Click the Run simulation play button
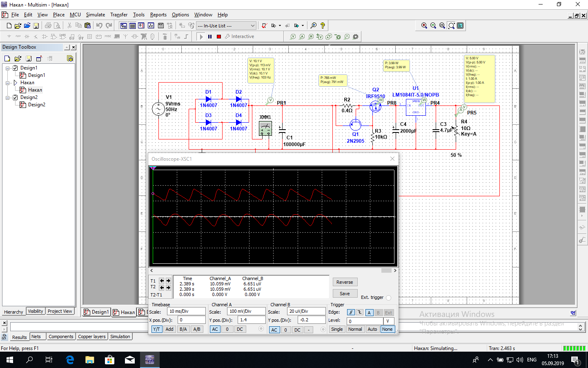Viewport: 588px width, 368px height. (201, 36)
